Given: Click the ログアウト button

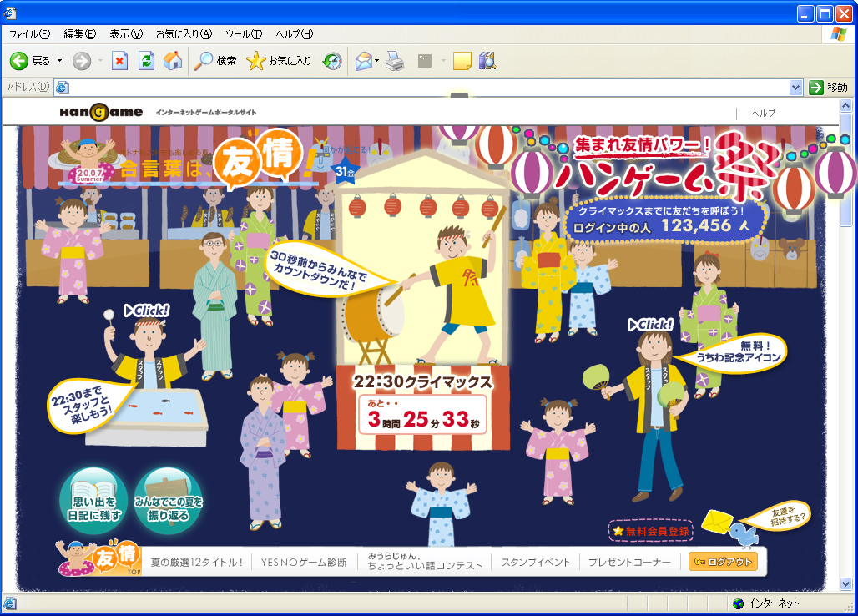Looking at the screenshot, I should point(723,562).
